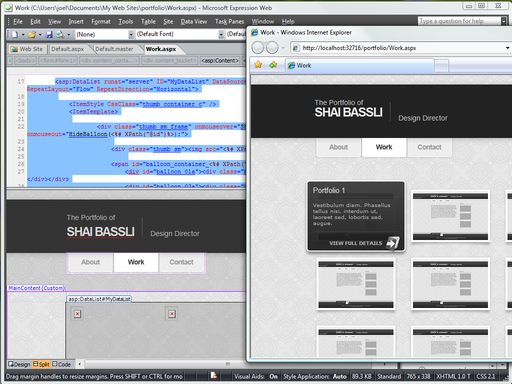The width and height of the screenshot is (512, 384).
Task: Click the arrow icon beside View Full Details
Action: (393, 242)
